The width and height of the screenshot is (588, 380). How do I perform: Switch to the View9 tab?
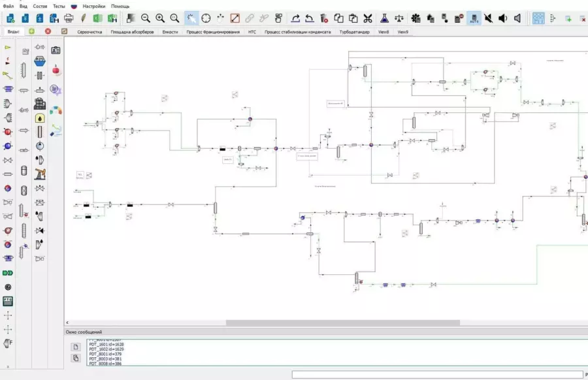(402, 32)
